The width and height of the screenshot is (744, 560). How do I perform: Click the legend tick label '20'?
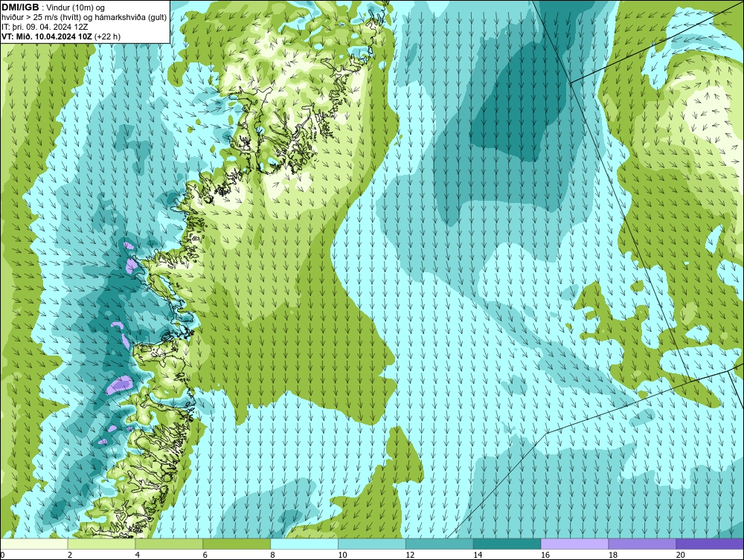click(x=681, y=555)
